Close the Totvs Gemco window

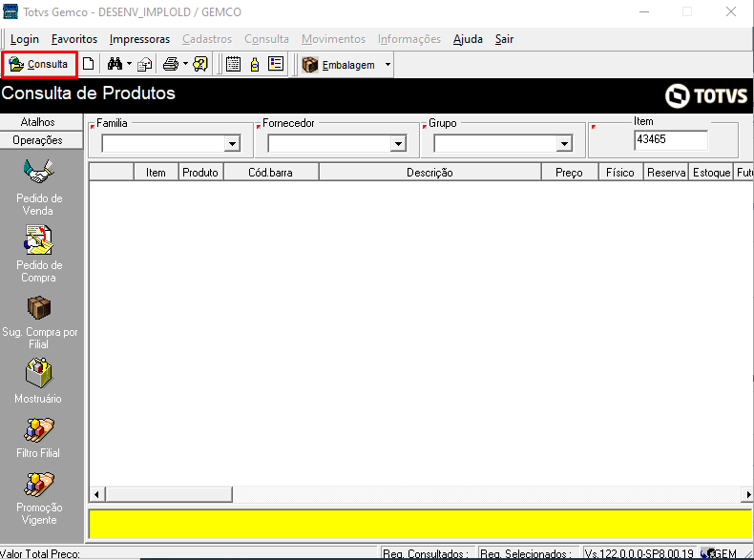pyautogui.click(x=731, y=11)
